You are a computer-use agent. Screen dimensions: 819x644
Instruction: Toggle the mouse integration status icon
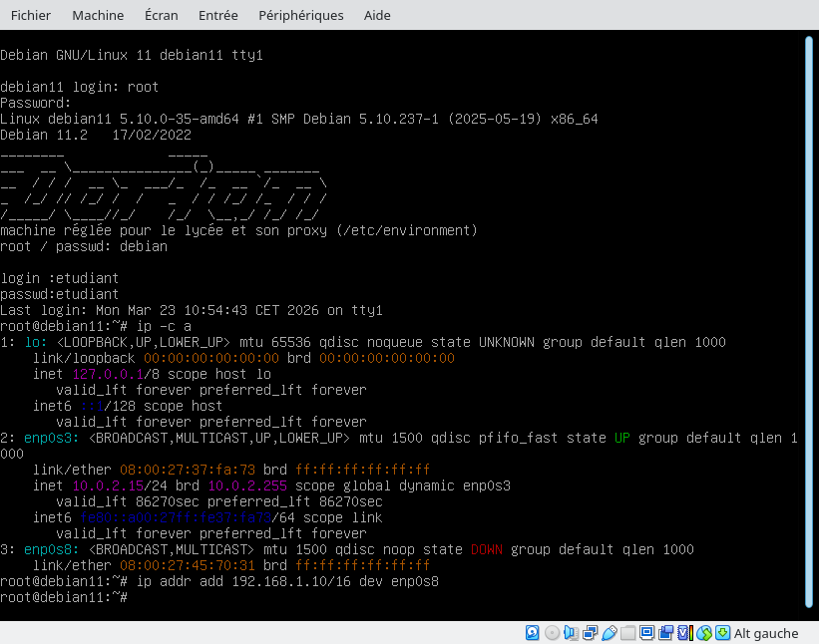703,633
